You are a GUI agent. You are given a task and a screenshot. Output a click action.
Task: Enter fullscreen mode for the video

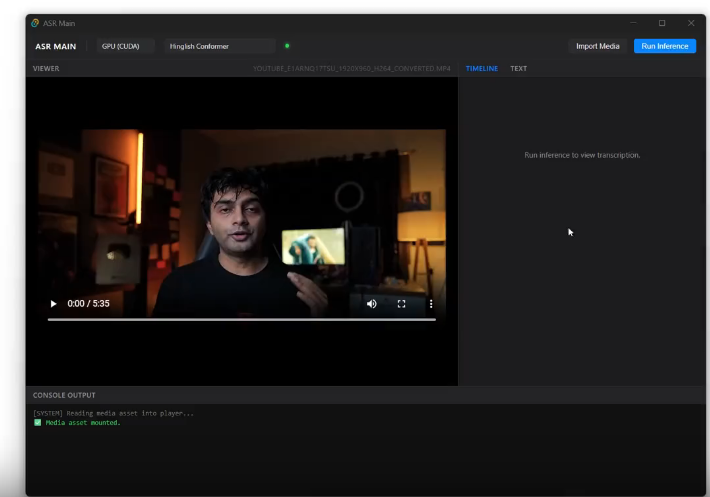tap(401, 304)
